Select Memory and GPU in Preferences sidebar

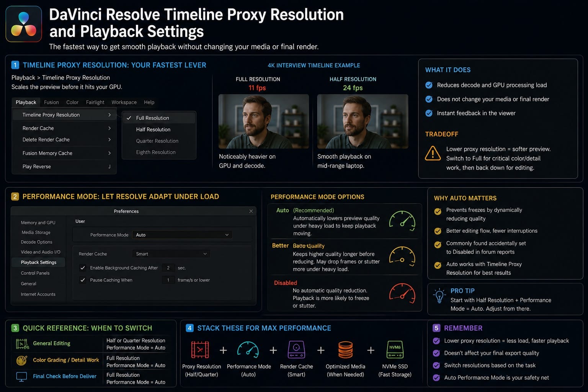[x=38, y=222]
